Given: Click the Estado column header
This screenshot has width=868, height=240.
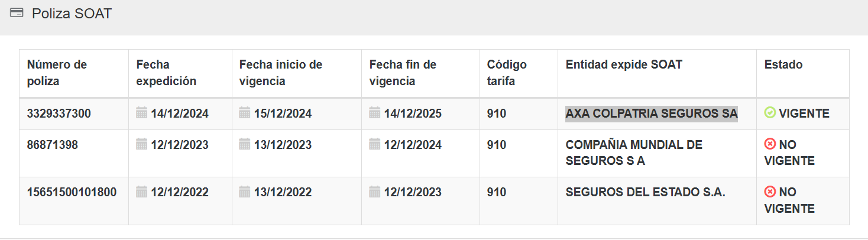Looking at the screenshot, I should [x=783, y=64].
